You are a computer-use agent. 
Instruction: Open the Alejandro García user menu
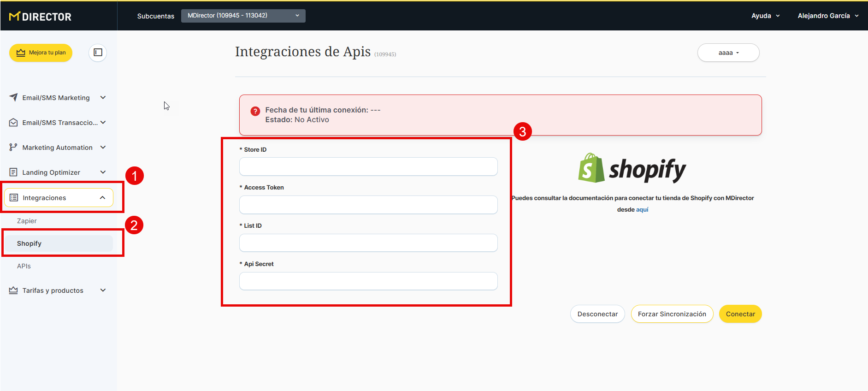[x=828, y=16]
